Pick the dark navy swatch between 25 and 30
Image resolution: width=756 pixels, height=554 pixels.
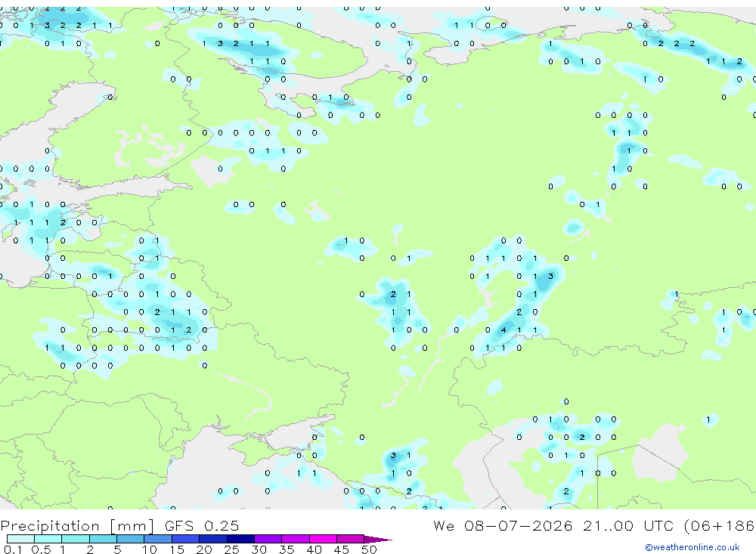(x=240, y=539)
